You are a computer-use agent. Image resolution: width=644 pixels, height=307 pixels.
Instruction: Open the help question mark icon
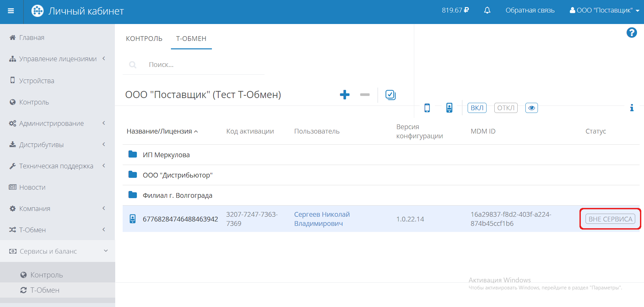pos(631,33)
